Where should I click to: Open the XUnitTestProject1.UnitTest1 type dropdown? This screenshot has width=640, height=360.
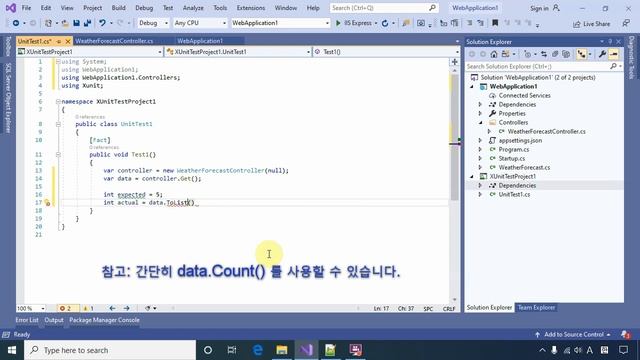coord(238,52)
